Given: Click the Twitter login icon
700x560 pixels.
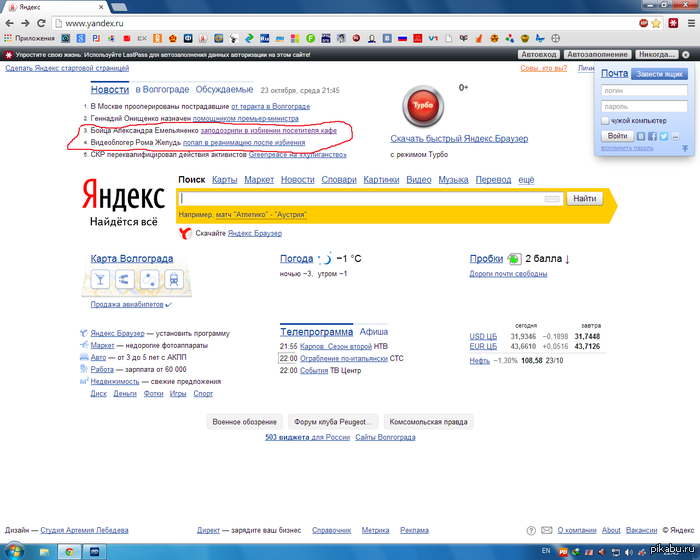Looking at the screenshot, I should [663, 135].
